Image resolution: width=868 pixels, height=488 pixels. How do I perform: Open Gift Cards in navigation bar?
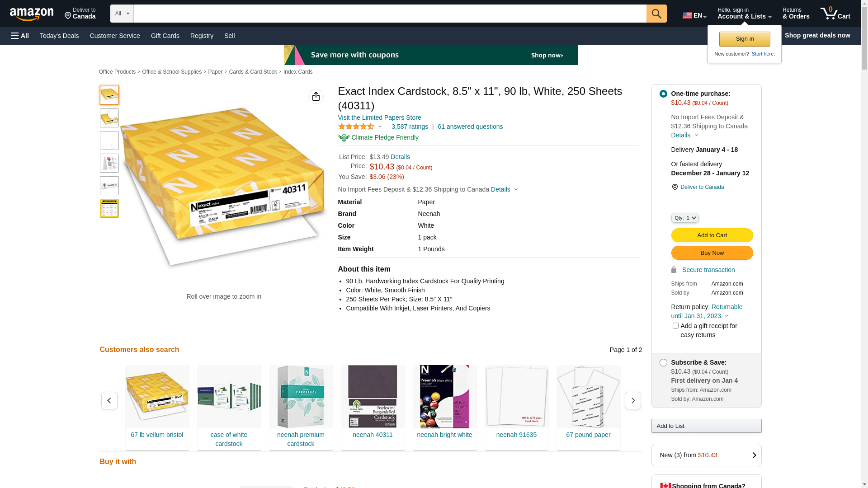pyautogui.click(x=165, y=36)
